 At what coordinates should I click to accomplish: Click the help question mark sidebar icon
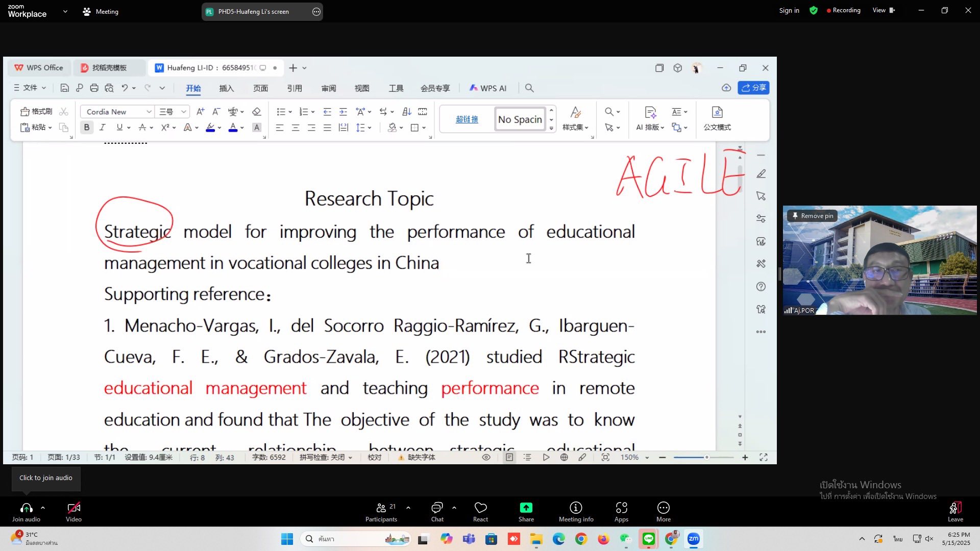tap(761, 287)
